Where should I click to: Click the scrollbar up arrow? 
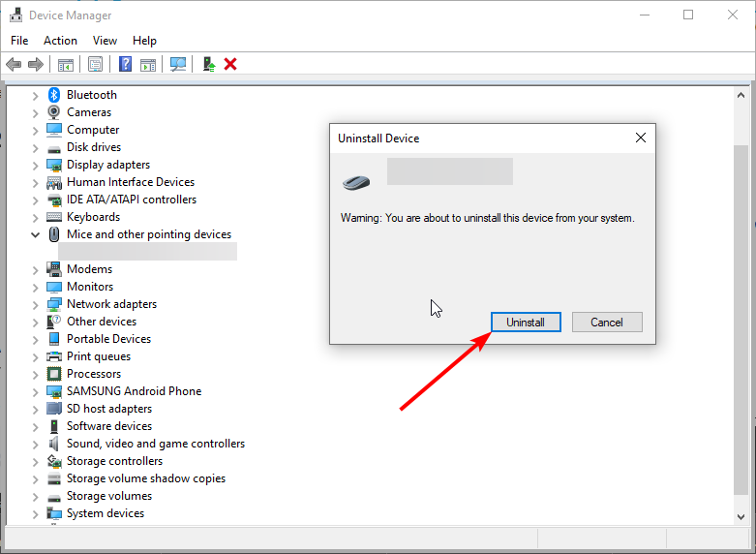pos(741,96)
